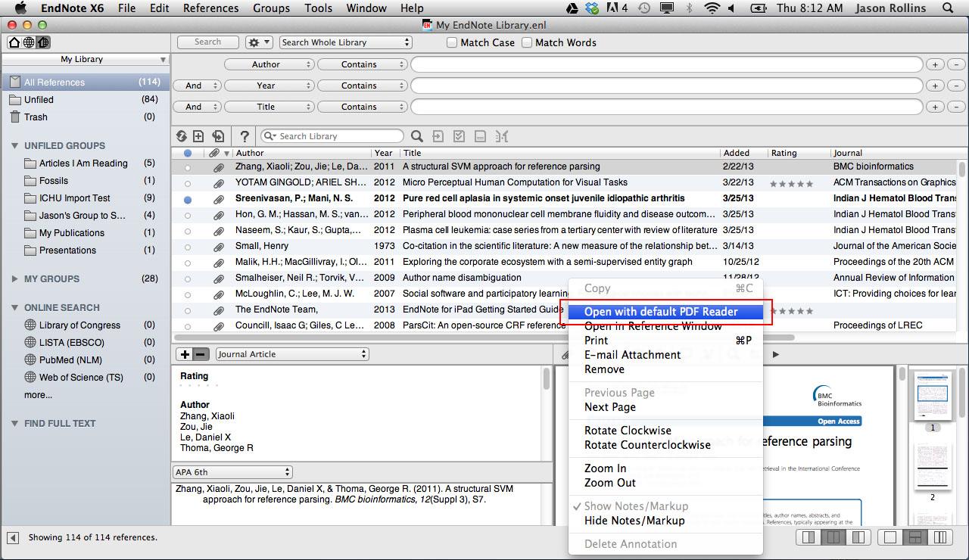Open the Tools menu
Screen dimensions: 969x560
pos(318,8)
